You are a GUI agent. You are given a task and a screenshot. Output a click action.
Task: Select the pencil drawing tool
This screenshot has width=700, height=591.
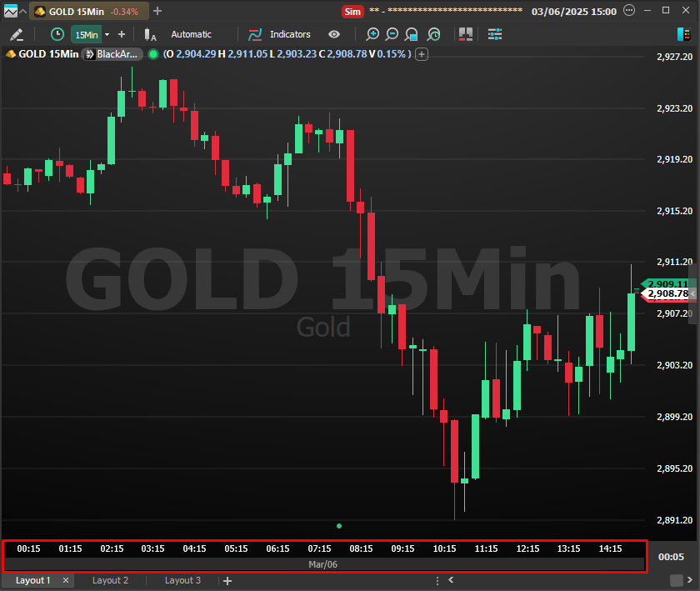pyautogui.click(x=16, y=34)
